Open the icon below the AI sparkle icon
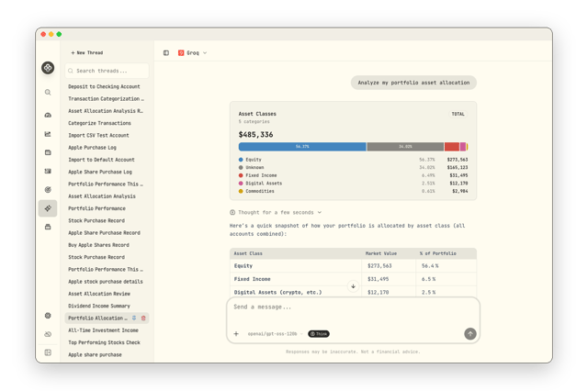The height and width of the screenshot is (391, 588). tap(48, 227)
